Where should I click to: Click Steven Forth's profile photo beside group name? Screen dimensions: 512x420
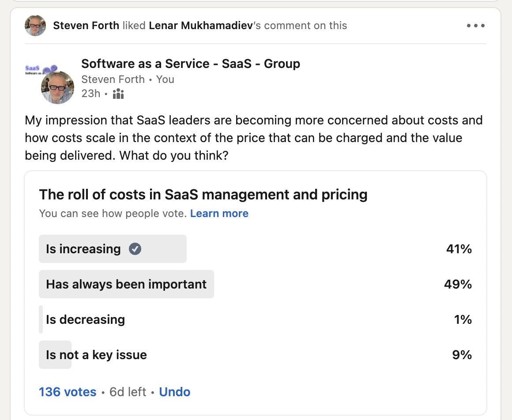[57, 87]
